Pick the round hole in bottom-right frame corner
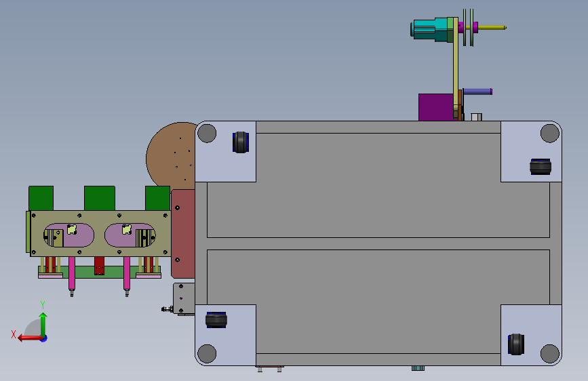 click(x=550, y=354)
